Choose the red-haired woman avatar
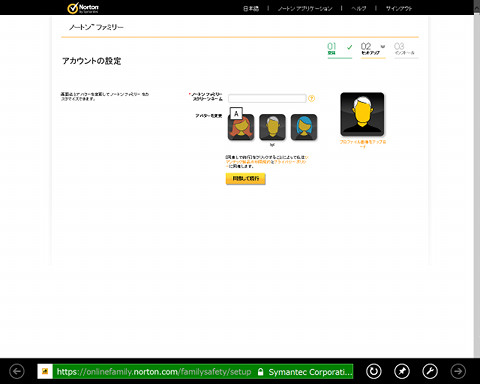Image resolution: width=480 pixels, height=384 pixels. coord(241,127)
